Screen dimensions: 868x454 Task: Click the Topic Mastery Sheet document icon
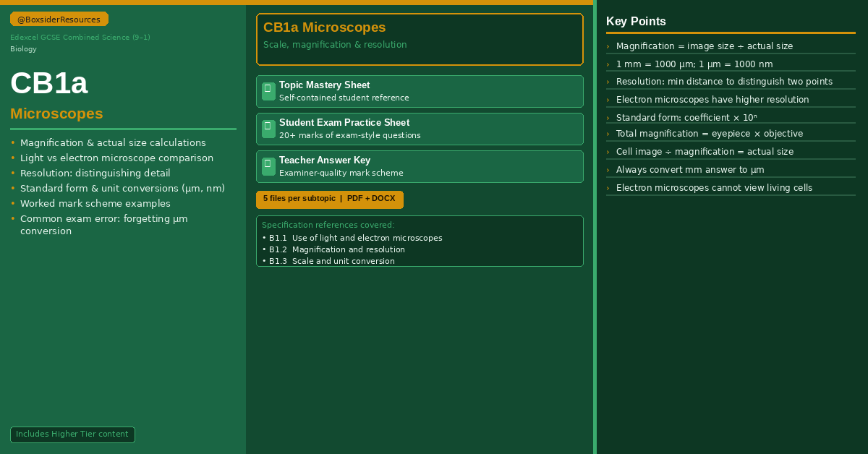(x=268, y=91)
